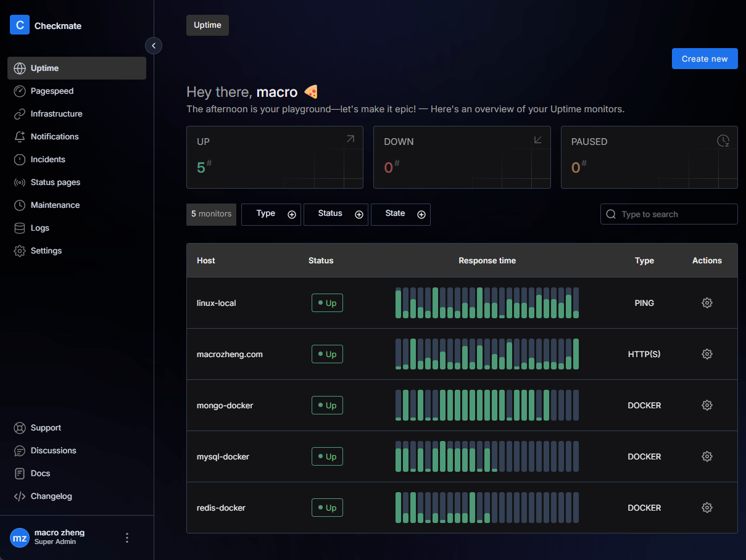
Task: Expand the Type filter dropdown
Action: point(271,214)
